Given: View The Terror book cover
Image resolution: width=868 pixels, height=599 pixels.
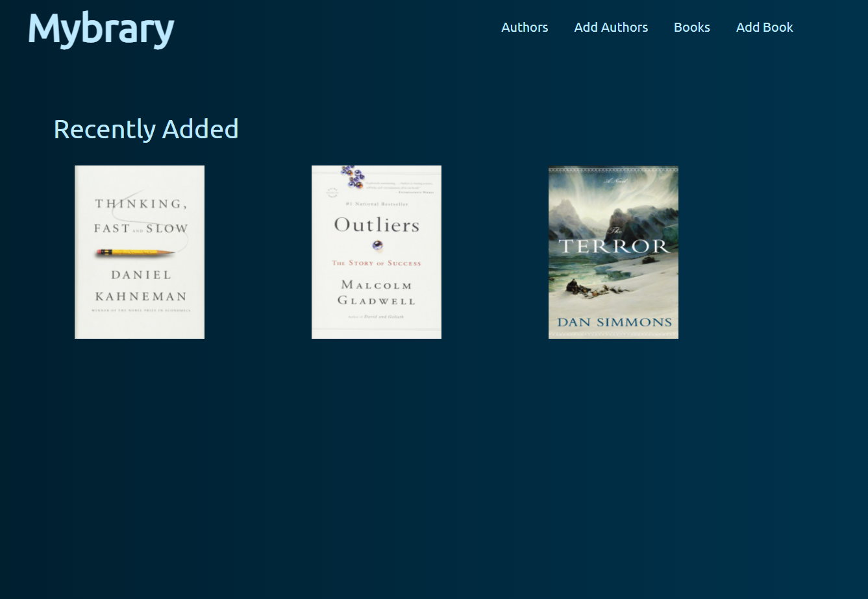Looking at the screenshot, I should (614, 252).
